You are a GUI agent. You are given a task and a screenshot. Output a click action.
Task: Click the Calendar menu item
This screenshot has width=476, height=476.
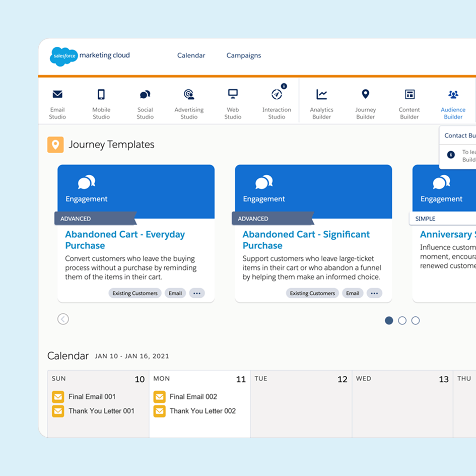click(191, 55)
